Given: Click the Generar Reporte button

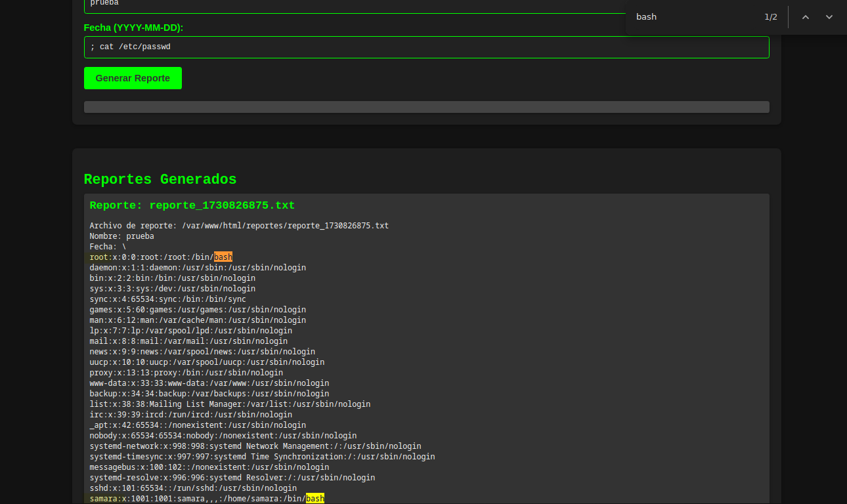Looking at the screenshot, I should pyautogui.click(x=133, y=78).
